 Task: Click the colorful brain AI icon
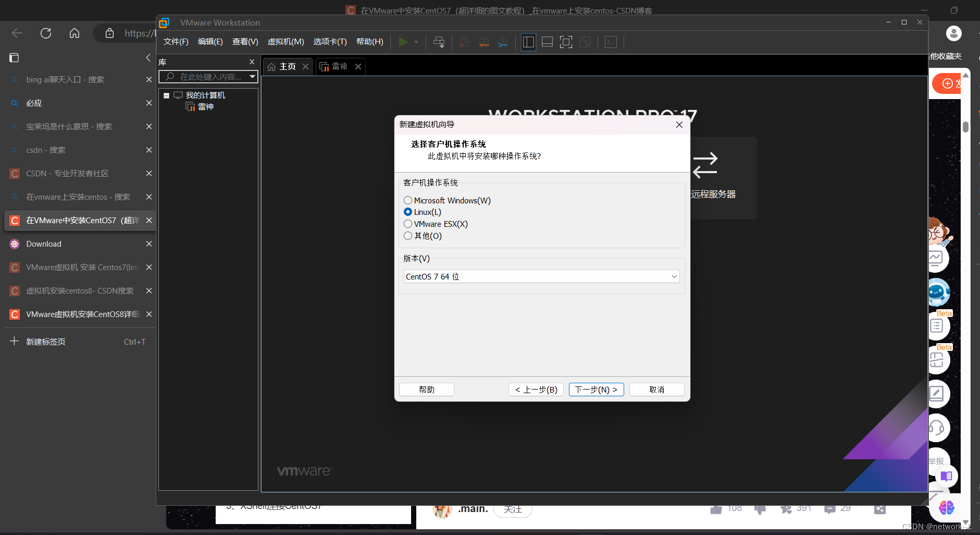click(947, 507)
